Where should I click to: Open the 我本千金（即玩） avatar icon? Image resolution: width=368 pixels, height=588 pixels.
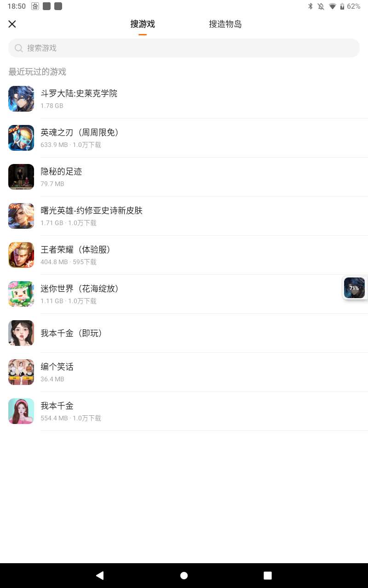[21, 333]
